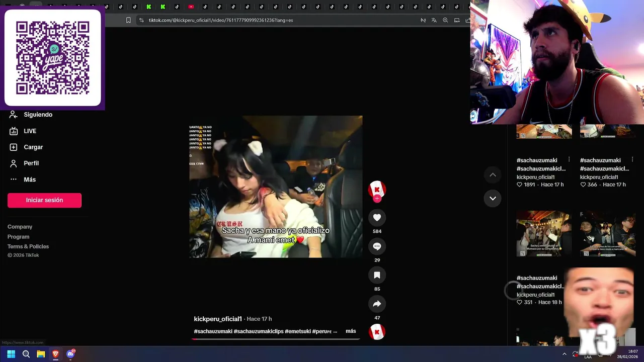
Task: Save video with bookmark icon (85)
Action: pos(377,275)
